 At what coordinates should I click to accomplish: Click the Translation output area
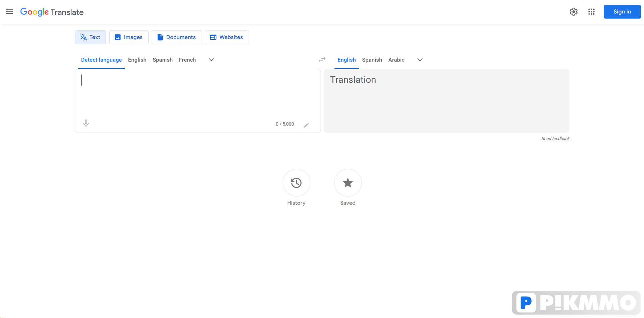[446, 101]
